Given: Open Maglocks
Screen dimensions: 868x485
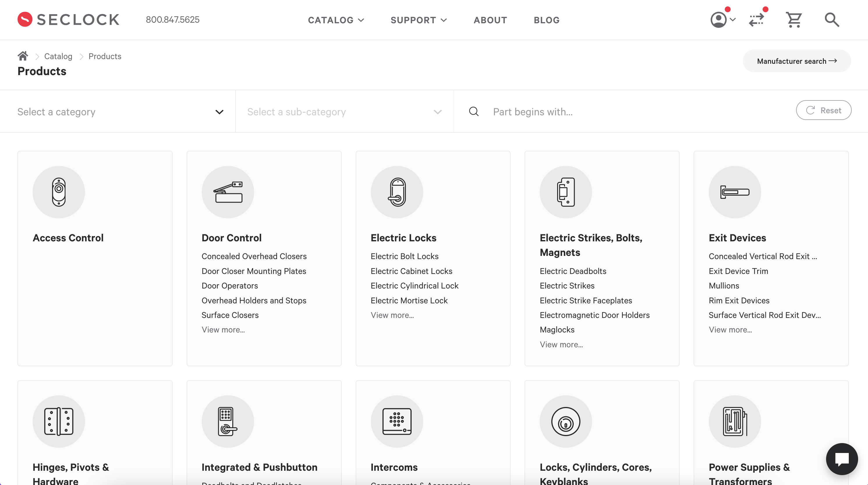Looking at the screenshot, I should (x=557, y=330).
